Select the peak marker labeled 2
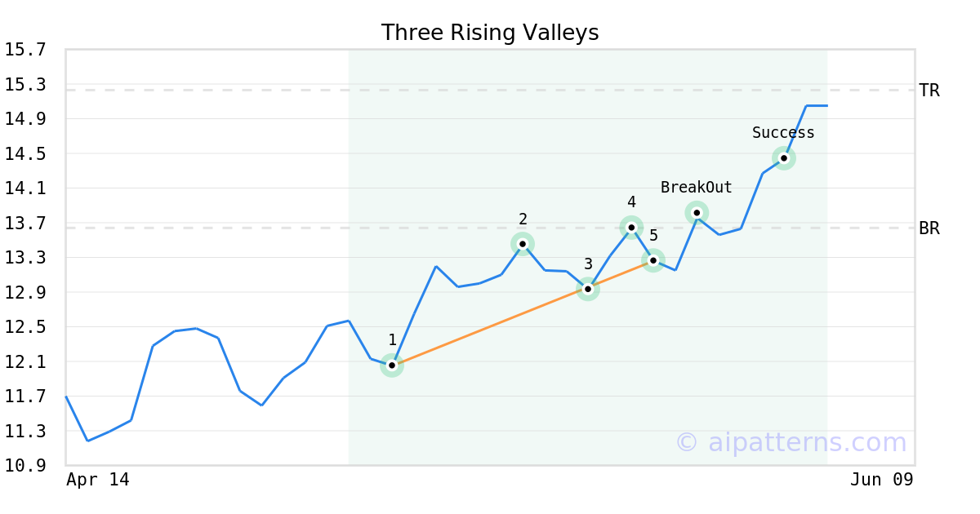This screenshot has width=980, height=514. (523, 243)
